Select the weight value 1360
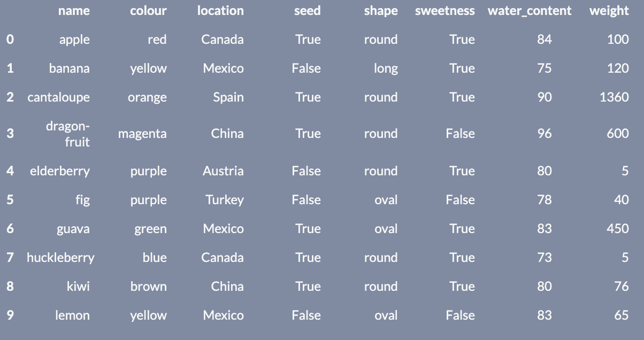The width and height of the screenshot is (644, 340). (x=614, y=97)
